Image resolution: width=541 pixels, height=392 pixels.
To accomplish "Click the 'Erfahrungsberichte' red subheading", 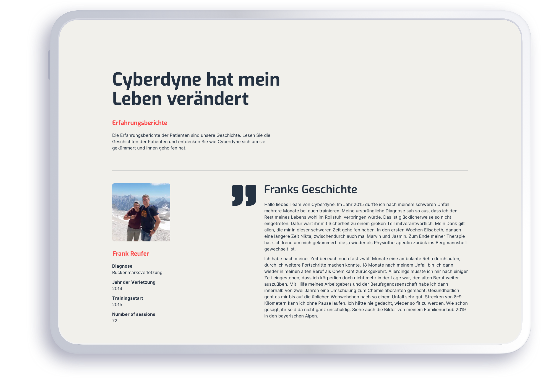I will click(140, 123).
